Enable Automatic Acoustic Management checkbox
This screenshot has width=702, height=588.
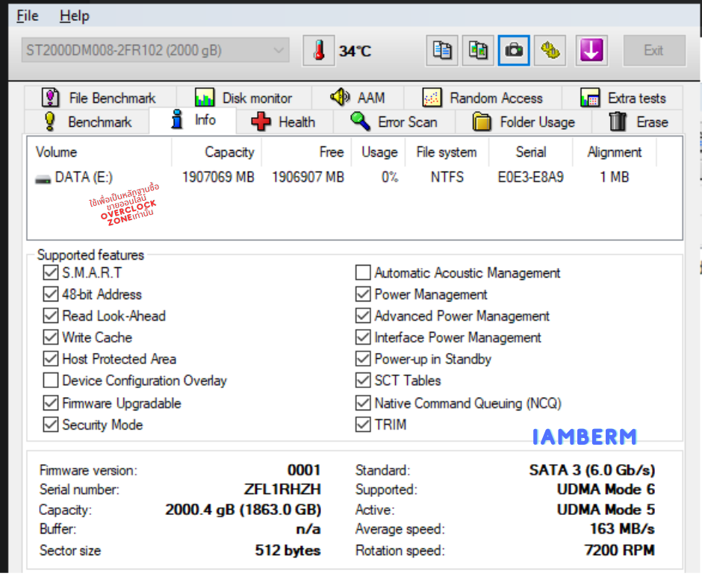point(363,273)
